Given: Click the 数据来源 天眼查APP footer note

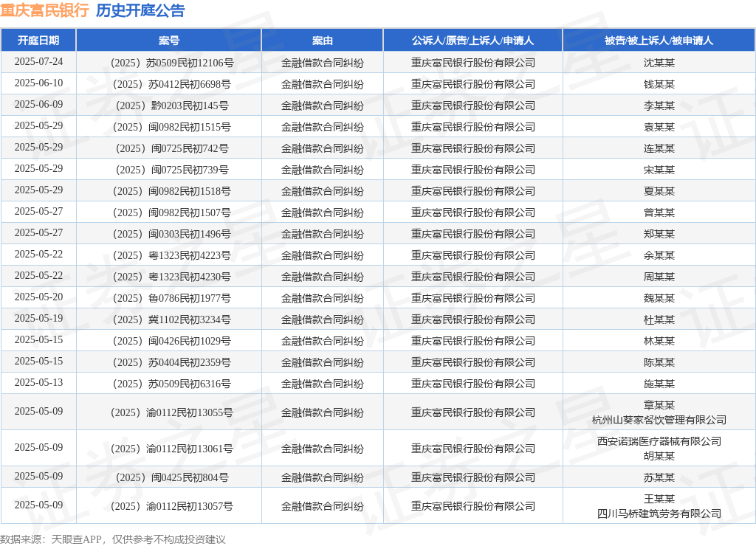Looking at the screenshot, I should [113, 539].
